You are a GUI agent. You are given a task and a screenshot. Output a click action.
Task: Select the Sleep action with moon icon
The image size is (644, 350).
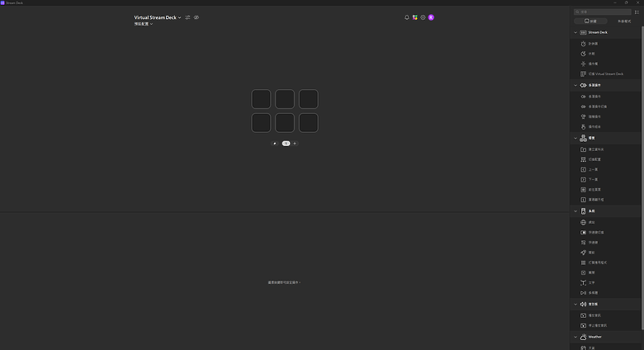click(x=606, y=54)
